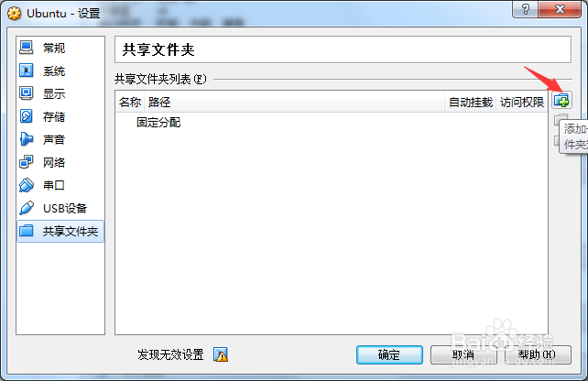Select the USB设备 settings page
The image size is (588, 381).
click(60, 208)
